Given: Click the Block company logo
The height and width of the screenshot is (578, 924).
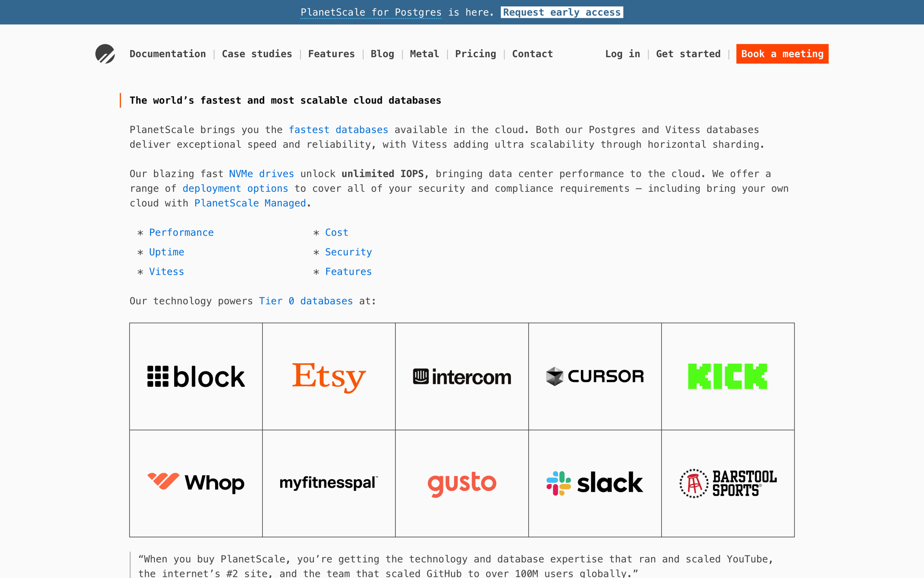Looking at the screenshot, I should 196,377.
